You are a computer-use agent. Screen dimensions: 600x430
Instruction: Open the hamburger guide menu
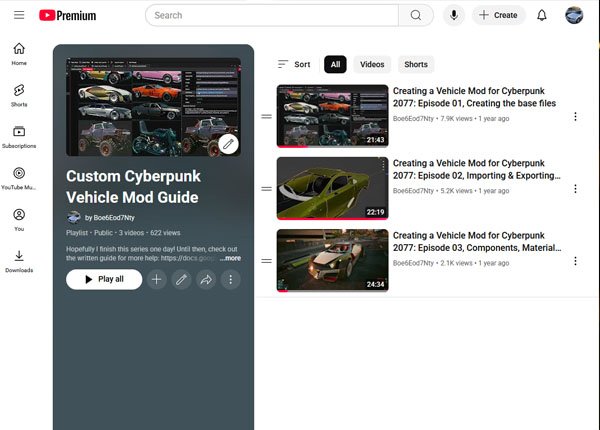pyautogui.click(x=19, y=15)
